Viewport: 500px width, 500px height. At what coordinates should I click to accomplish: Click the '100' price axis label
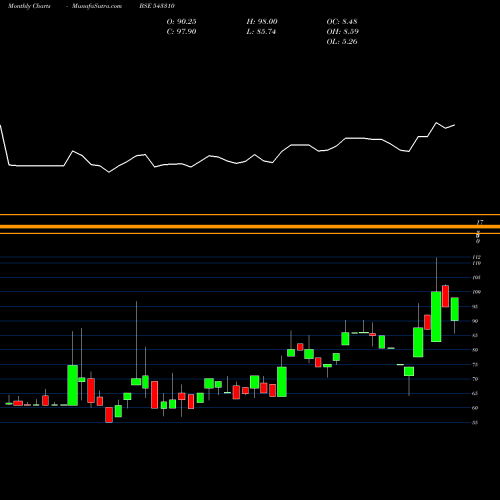(x=477, y=292)
